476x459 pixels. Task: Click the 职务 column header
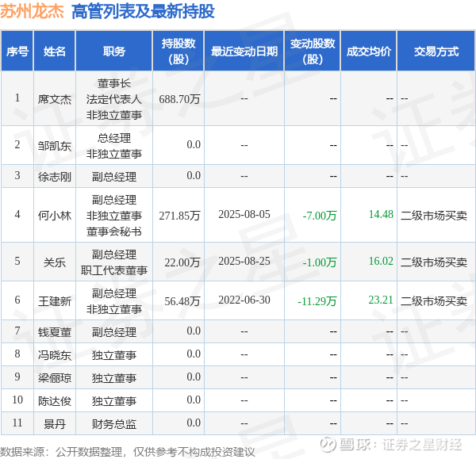tap(113, 51)
